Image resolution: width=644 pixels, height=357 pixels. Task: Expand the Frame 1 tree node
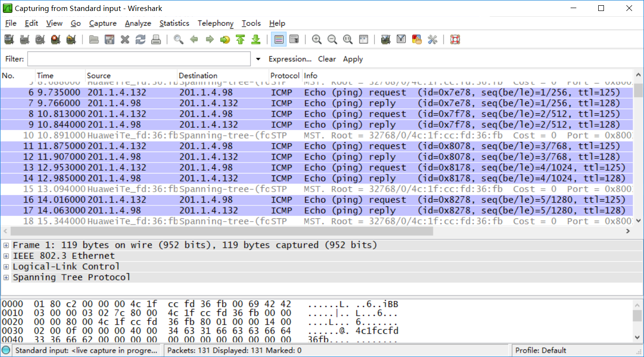pos(6,245)
